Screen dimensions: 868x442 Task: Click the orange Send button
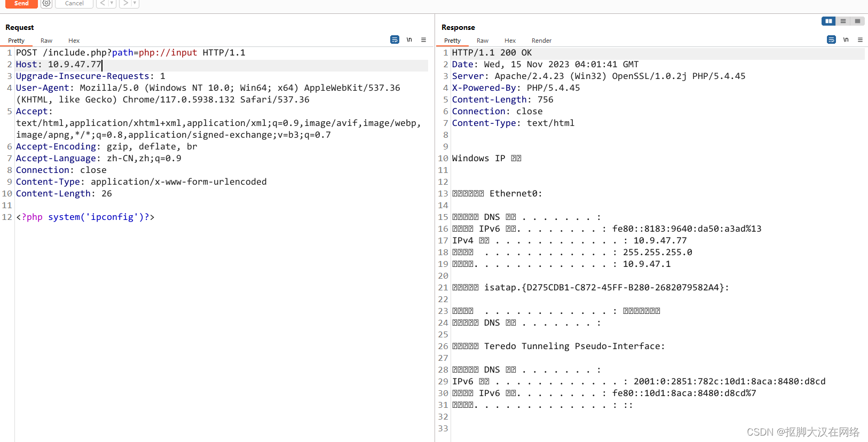tap(21, 3)
